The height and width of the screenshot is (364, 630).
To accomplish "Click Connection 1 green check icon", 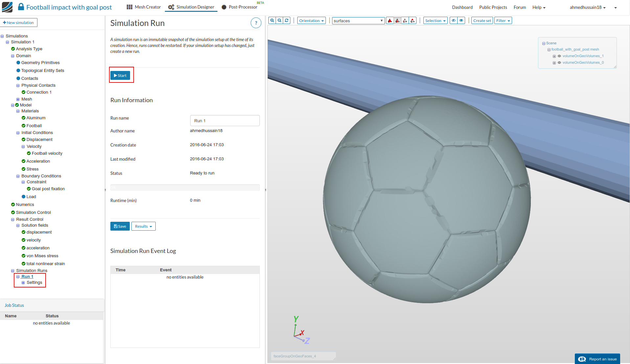I will 23,92.
